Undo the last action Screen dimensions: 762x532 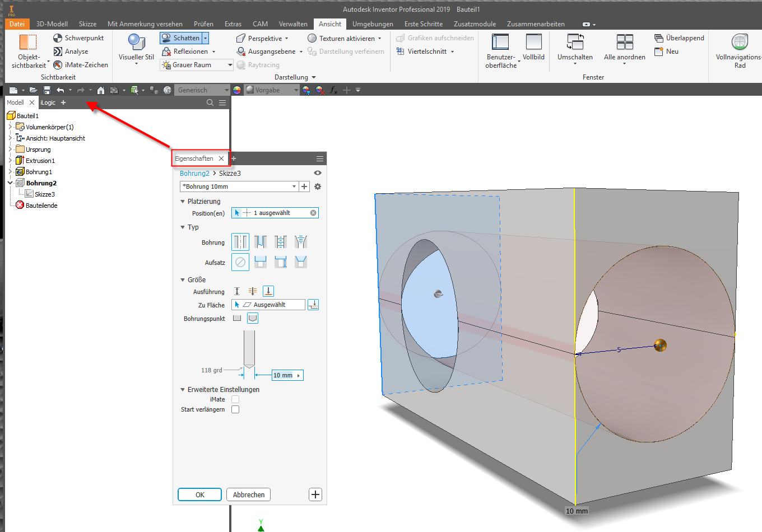coord(61,90)
